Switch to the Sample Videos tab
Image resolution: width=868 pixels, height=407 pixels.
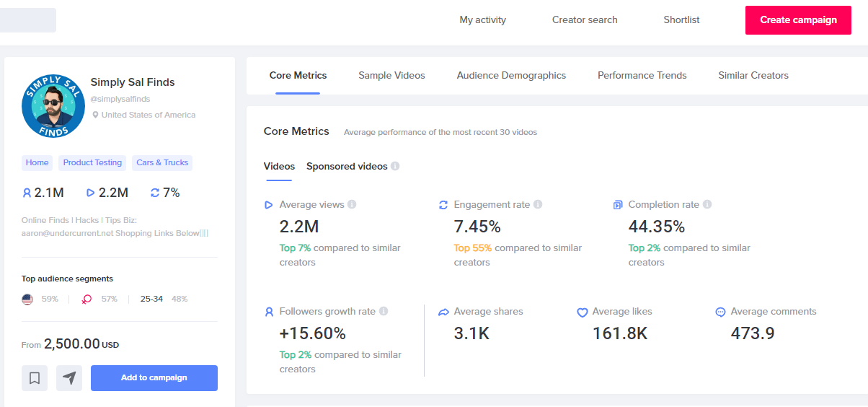391,76
